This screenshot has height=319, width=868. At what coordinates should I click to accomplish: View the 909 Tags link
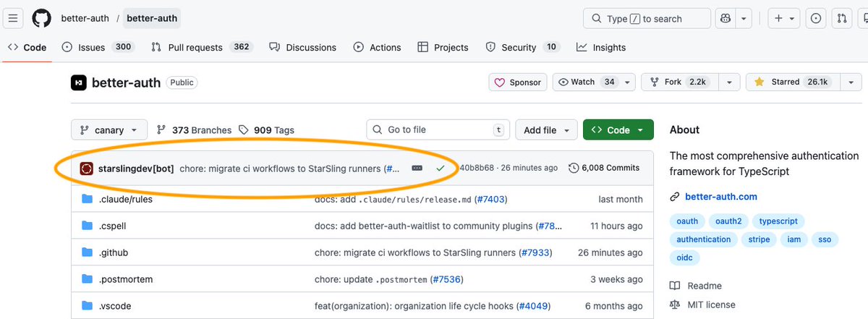tap(267, 130)
